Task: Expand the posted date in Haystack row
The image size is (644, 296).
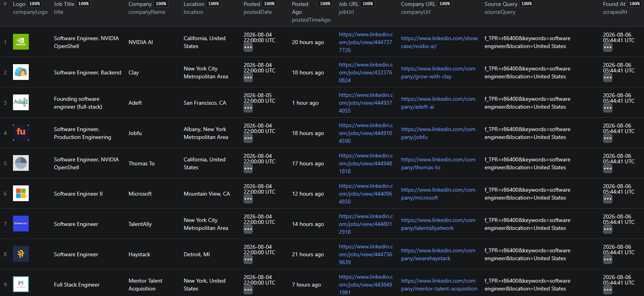Action: [x=248, y=260]
